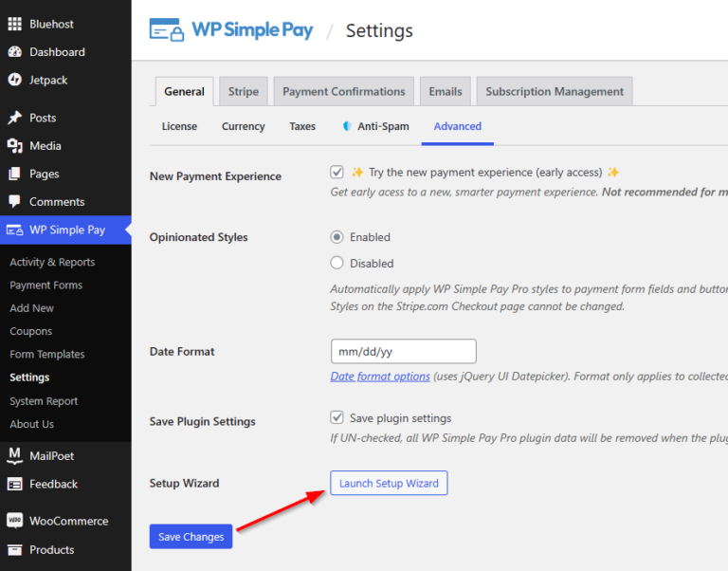Uncheck the Save plugin settings checkbox

337,417
